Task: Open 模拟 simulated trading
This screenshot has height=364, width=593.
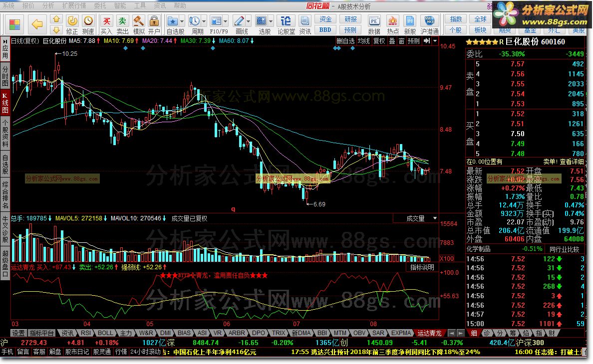Action: pyautogui.click(x=138, y=24)
